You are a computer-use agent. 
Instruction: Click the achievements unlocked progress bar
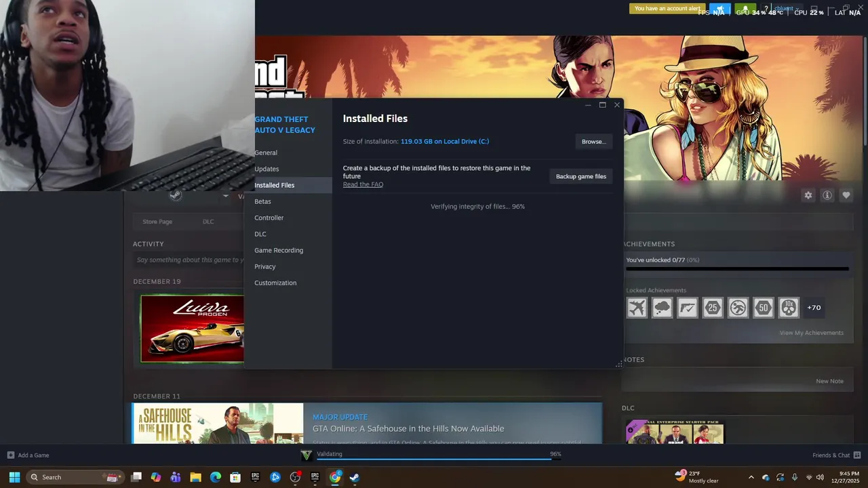point(737,269)
